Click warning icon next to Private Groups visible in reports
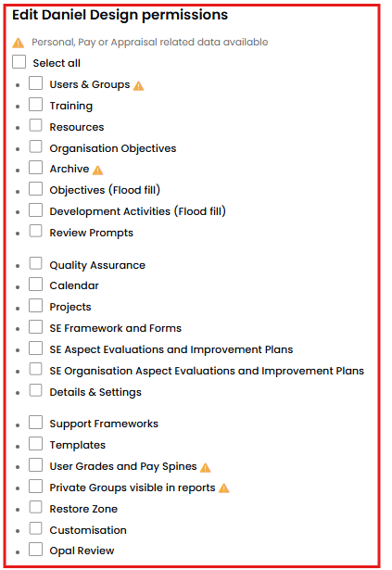This screenshot has height=570, width=392. point(224,488)
